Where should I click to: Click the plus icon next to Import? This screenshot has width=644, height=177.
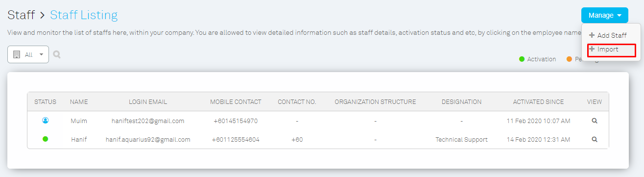(x=592, y=49)
